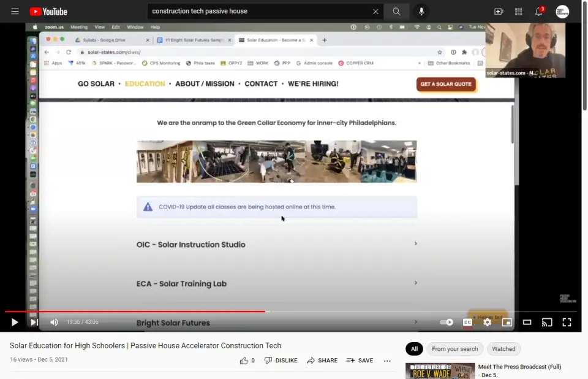Screen dimensions: 588x379
Task: Click the magnifier search button
Action: 397,12
